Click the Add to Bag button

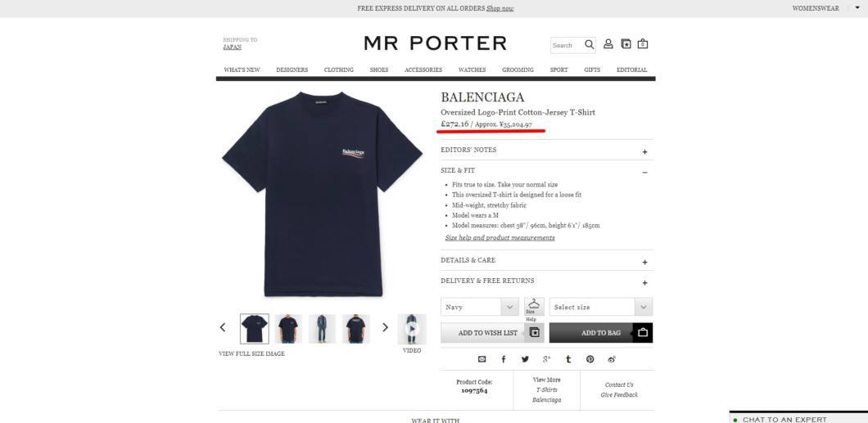click(x=600, y=333)
